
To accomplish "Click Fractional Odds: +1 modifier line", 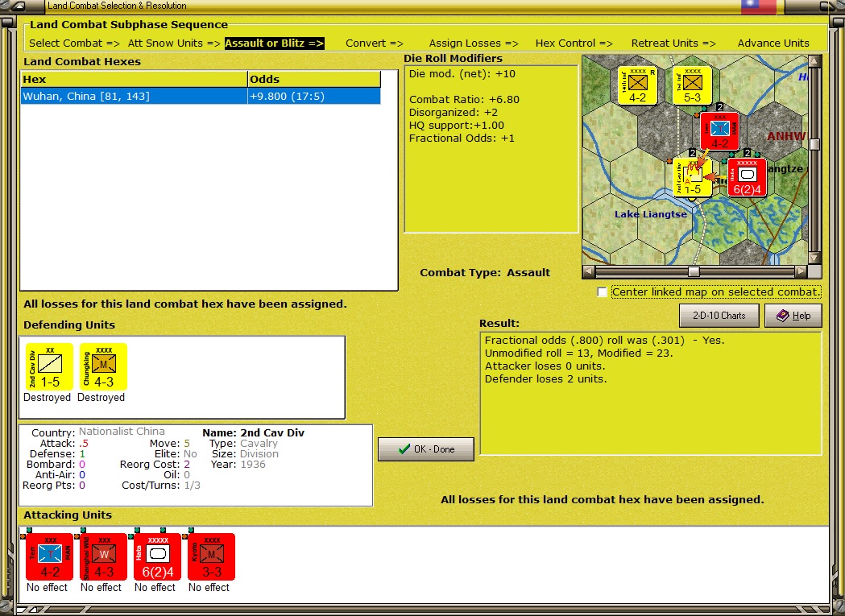I will point(462,138).
